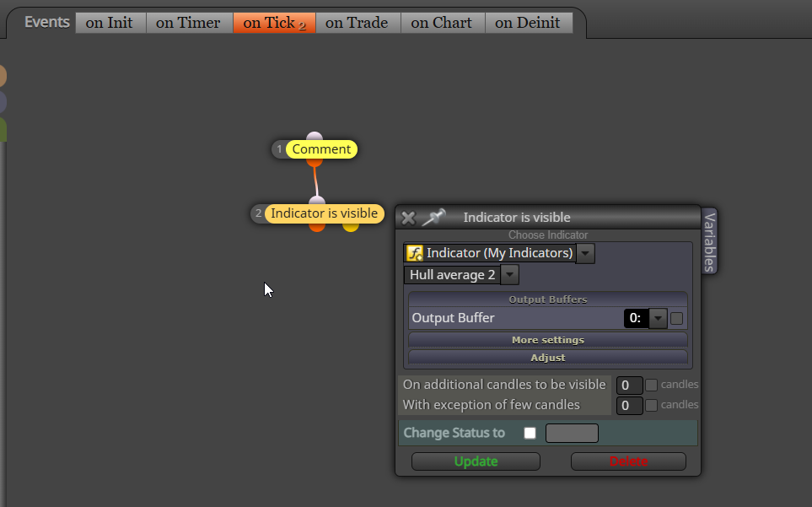Image resolution: width=812 pixels, height=507 pixels.
Task: Switch to the on Timer tab
Action: (x=190, y=23)
